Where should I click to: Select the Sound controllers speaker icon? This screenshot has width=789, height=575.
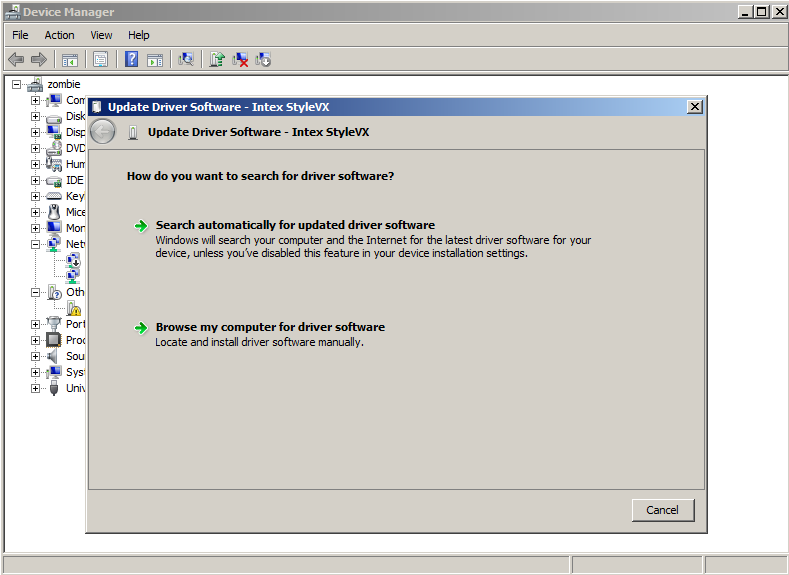pyautogui.click(x=53, y=356)
